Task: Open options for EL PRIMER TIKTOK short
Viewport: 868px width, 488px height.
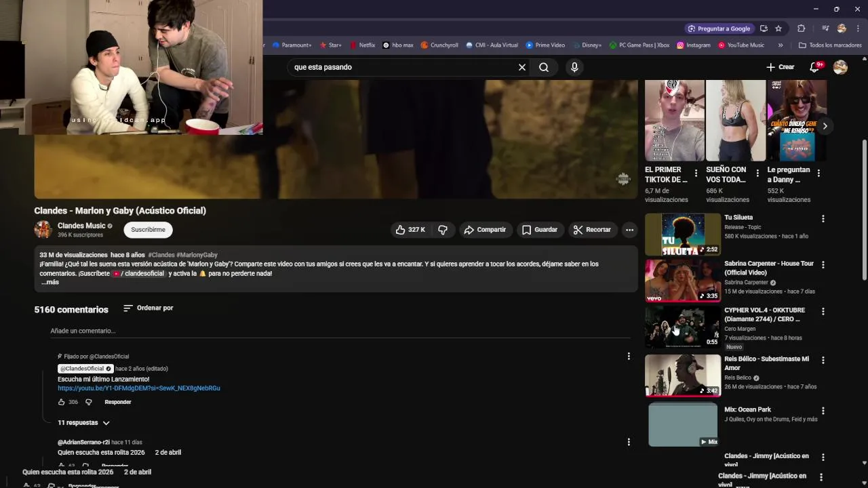Action: pos(696,174)
